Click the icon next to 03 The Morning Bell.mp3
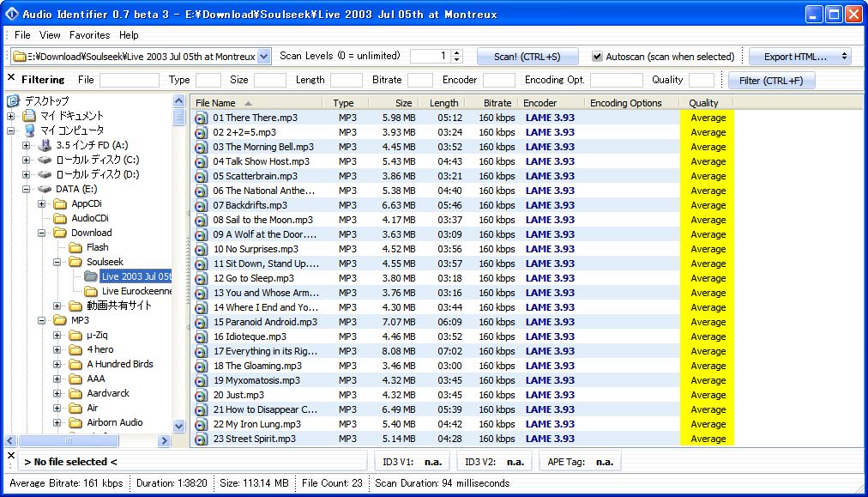 point(201,147)
